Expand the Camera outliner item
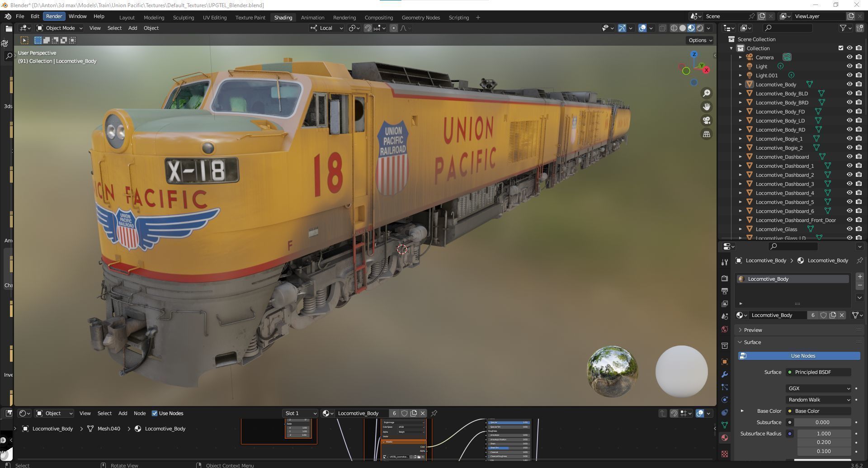This screenshot has width=868, height=468. [x=741, y=57]
